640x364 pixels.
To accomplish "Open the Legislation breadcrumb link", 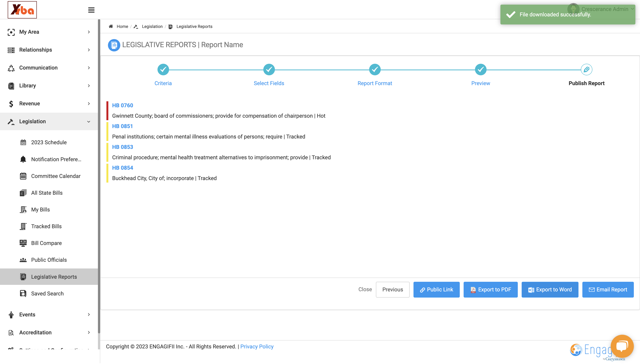I will pos(152,27).
